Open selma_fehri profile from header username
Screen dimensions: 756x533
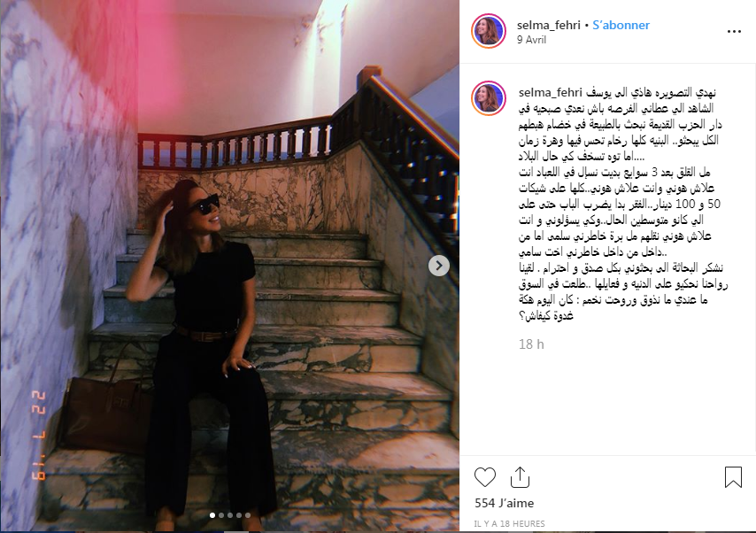[549, 25]
